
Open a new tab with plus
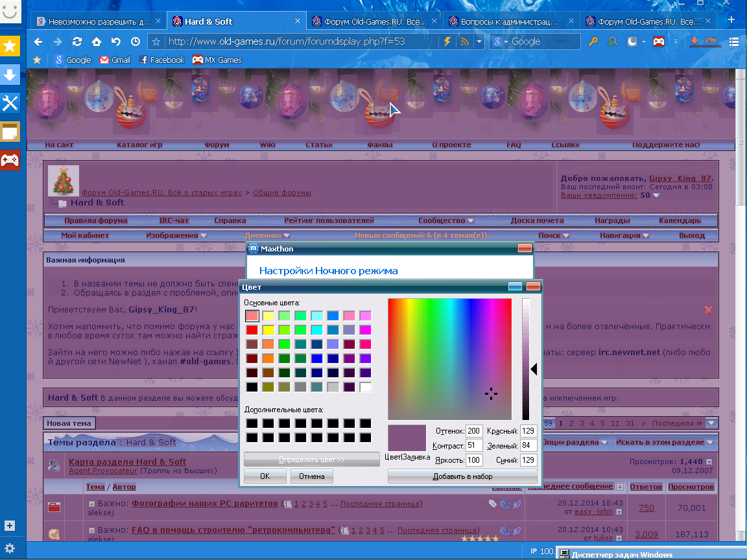coord(731,20)
